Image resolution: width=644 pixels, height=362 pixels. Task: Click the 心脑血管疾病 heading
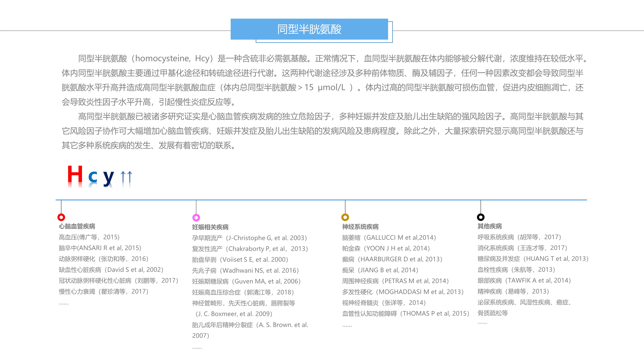pyautogui.click(x=77, y=226)
